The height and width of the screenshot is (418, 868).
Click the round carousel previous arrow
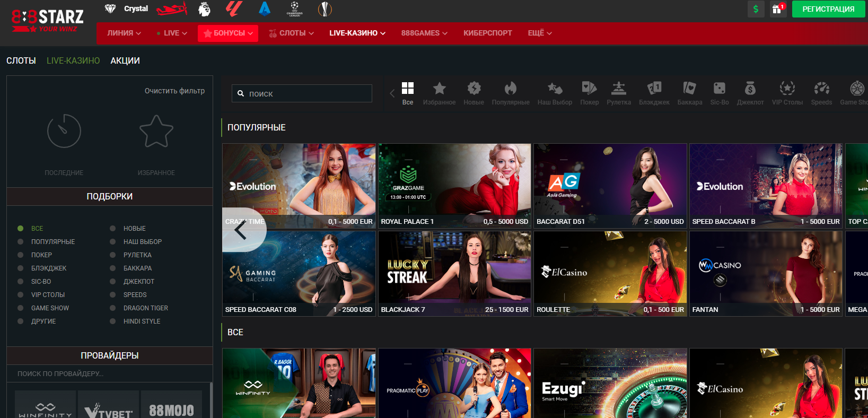click(241, 230)
